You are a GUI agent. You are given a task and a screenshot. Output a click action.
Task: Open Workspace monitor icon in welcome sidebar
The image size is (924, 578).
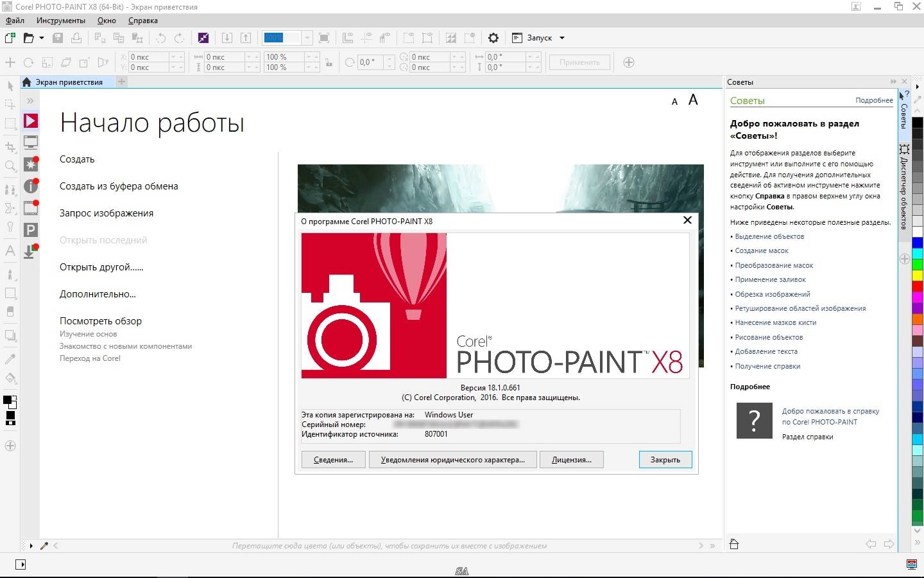coord(31,143)
